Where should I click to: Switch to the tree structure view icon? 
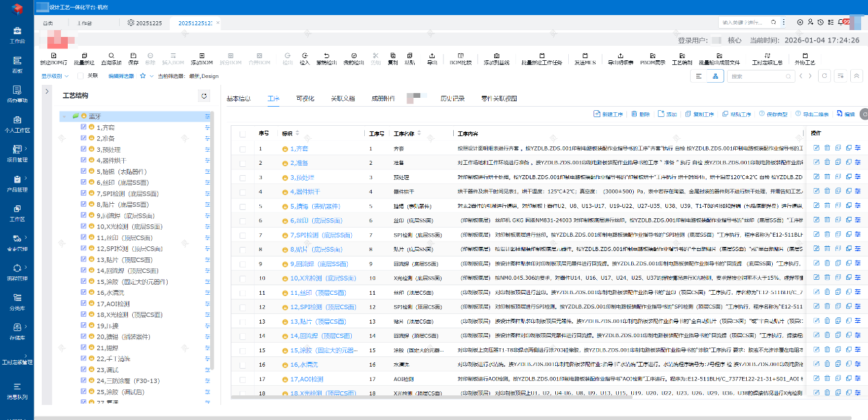715,76
